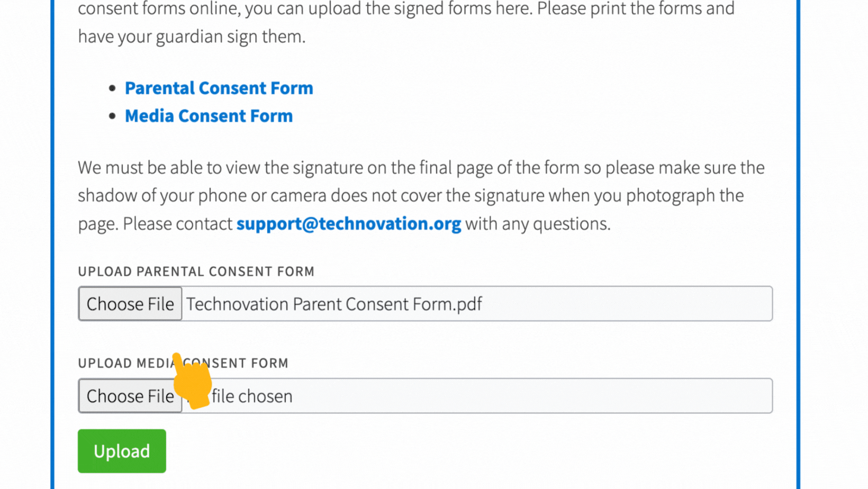The image size is (868, 489).
Task: Click the left blue border of the panel
Action: tap(52, 243)
